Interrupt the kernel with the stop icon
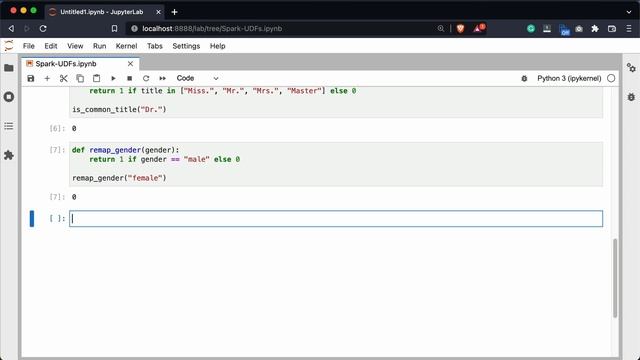The height and width of the screenshot is (360, 640). [x=129, y=78]
